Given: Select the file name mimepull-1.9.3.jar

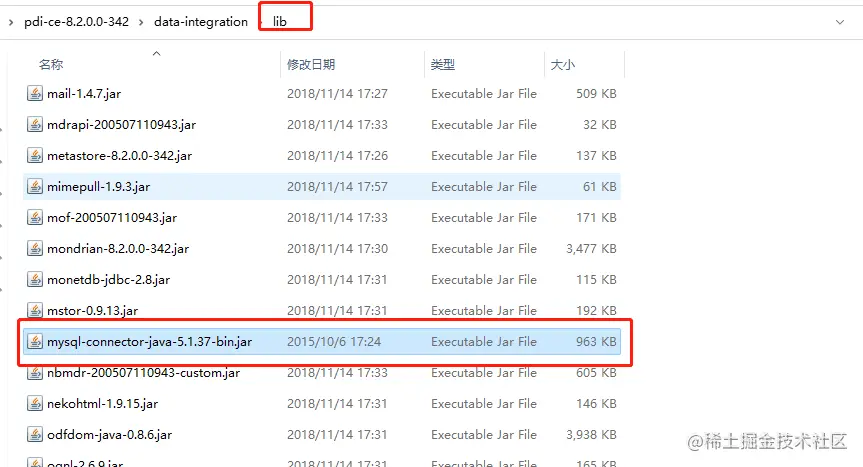Looking at the screenshot, I should 99,186.
